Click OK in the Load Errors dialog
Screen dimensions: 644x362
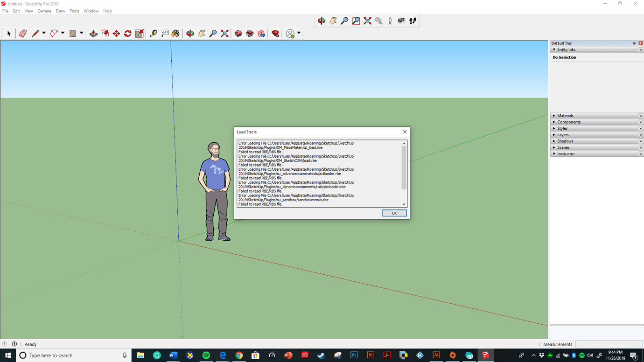click(394, 213)
